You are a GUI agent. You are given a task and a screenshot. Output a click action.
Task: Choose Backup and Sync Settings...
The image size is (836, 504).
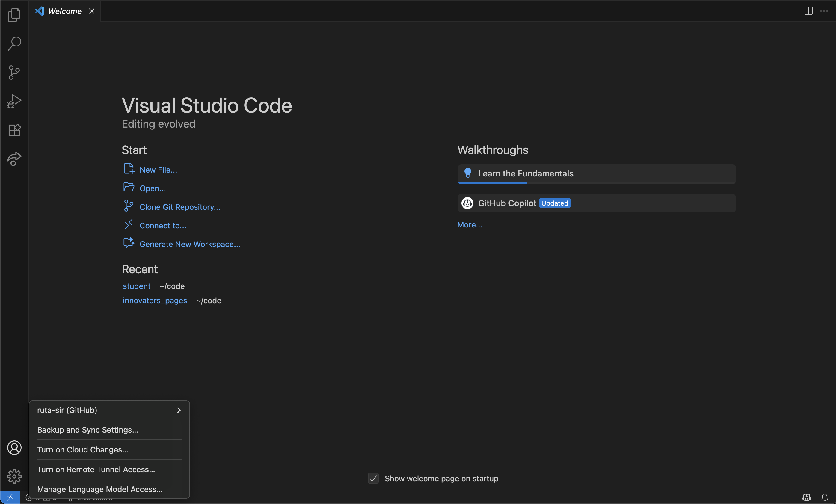click(109, 430)
